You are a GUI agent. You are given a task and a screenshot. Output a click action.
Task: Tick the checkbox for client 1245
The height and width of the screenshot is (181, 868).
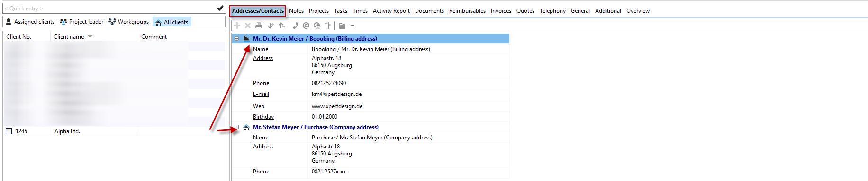[x=9, y=131]
